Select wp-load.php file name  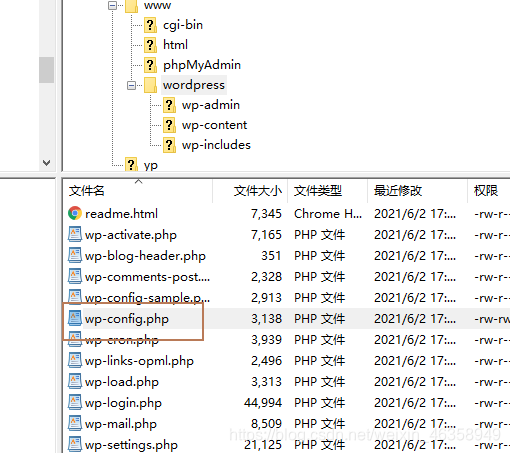[x=122, y=382]
